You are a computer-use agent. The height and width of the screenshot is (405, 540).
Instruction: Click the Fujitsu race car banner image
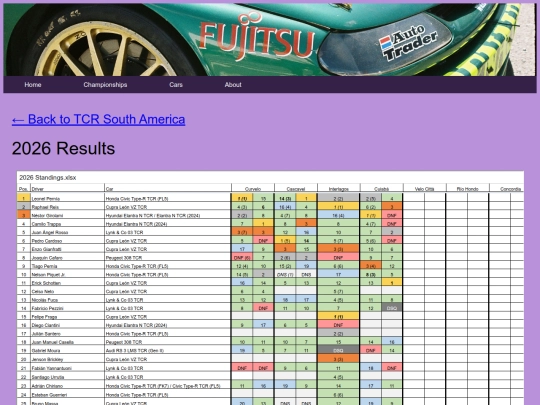tap(270, 39)
